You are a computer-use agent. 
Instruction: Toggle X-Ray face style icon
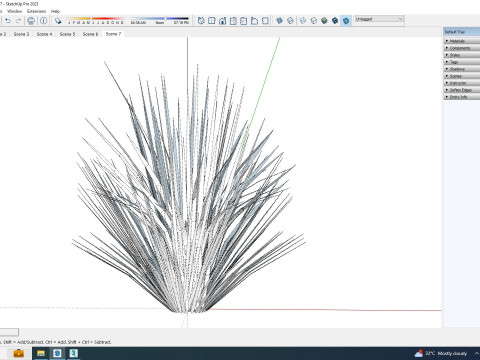point(279,21)
